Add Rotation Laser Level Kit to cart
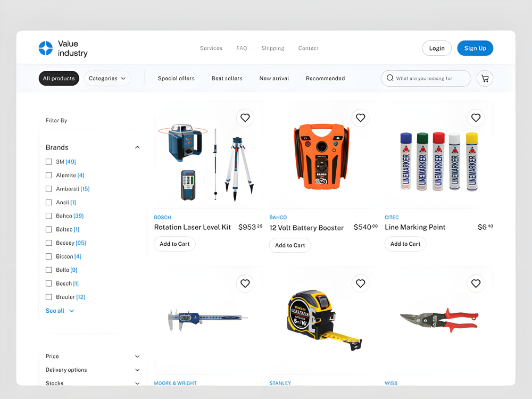The height and width of the screenshot is (399, 532). [174, 244]
